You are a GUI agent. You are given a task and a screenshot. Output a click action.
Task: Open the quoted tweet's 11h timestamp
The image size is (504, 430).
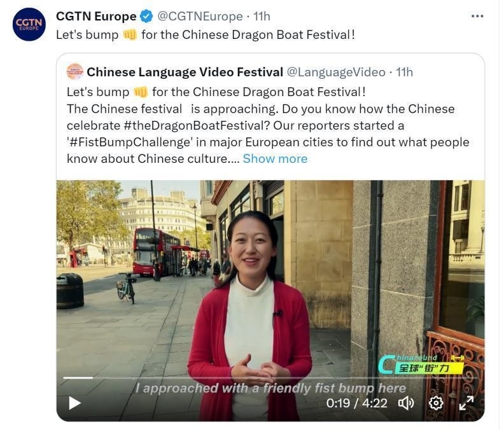coord(404,72)
